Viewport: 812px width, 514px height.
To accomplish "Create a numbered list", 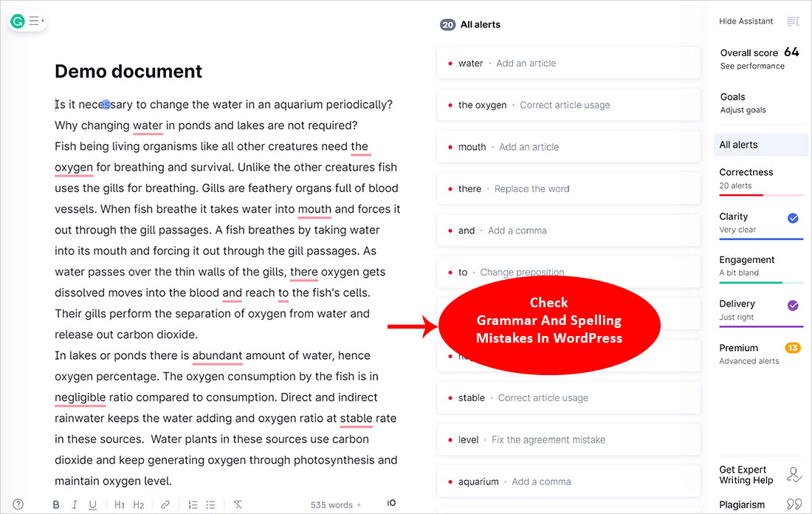I will coord(193,505).
